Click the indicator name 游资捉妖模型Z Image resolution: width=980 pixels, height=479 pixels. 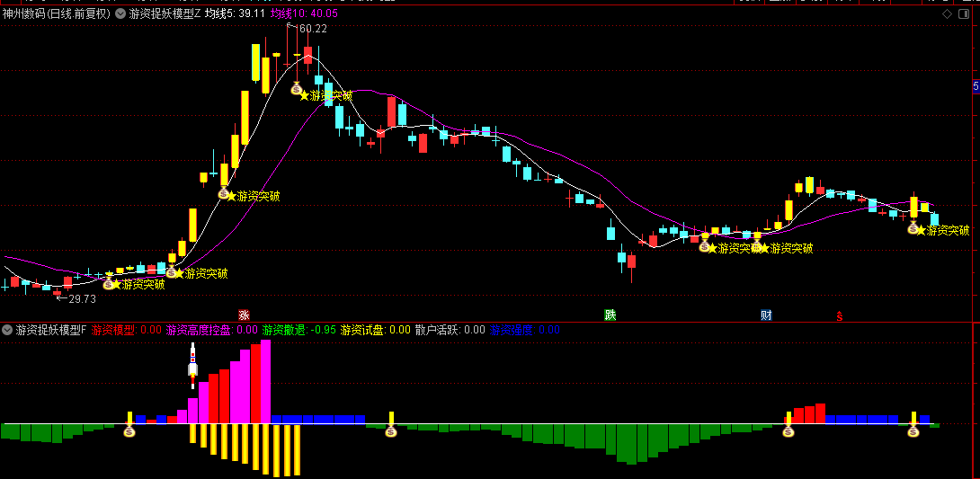[x=165, y=14]
